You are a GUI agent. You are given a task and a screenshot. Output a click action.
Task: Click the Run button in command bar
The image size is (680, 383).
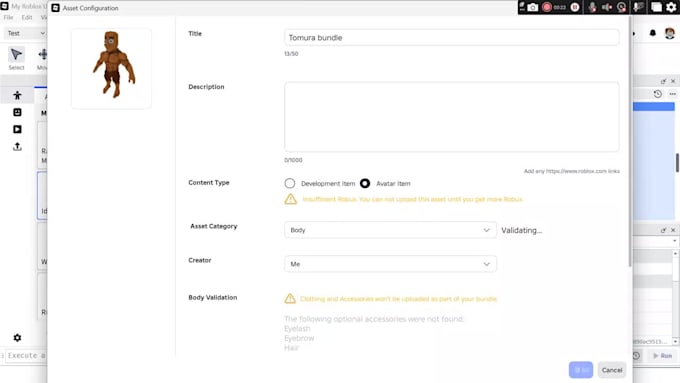click(x=662, y=356)
